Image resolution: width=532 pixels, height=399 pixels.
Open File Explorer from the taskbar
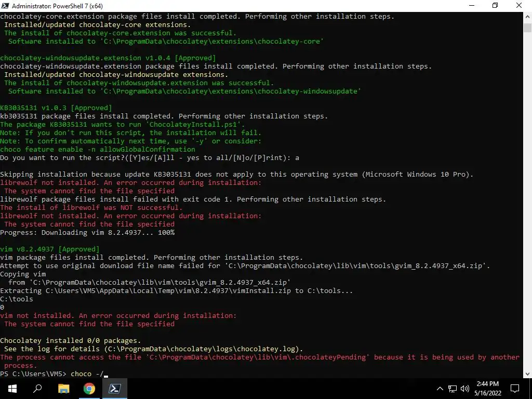coord(63,389)
